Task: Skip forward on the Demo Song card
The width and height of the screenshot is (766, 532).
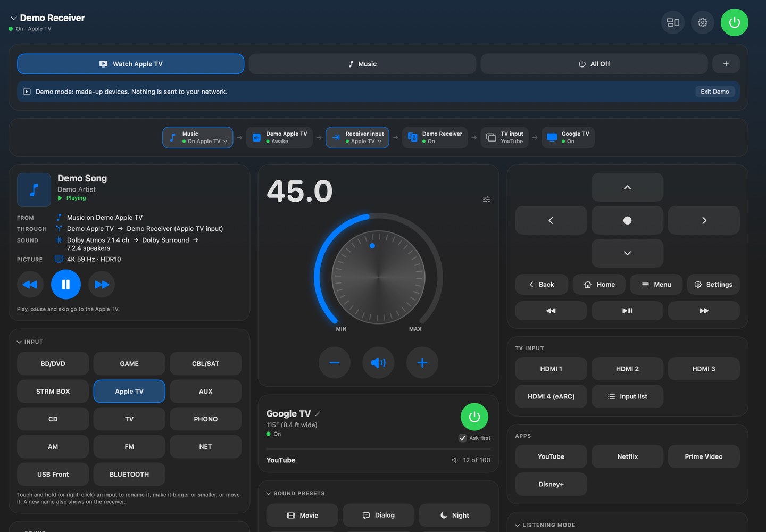Action: click(102, 285)
